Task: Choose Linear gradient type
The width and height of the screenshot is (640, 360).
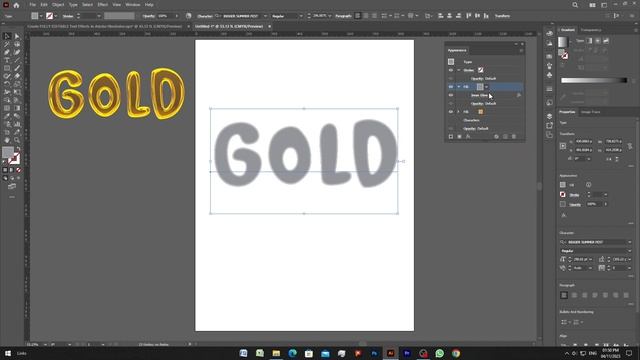Action: (x=589, y=41)
